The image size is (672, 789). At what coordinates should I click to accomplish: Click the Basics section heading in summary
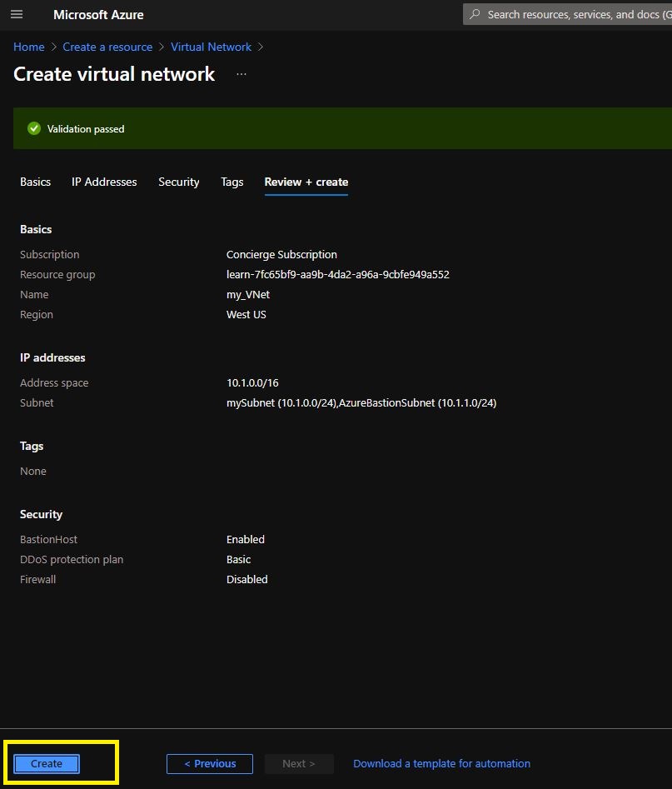(36, 229)
